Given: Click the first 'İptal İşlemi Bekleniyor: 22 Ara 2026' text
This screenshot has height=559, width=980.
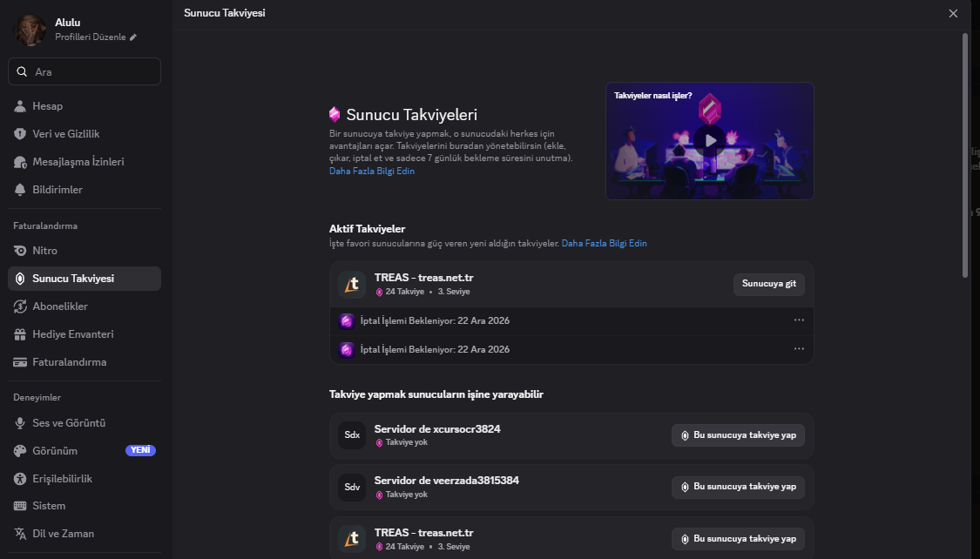Looking at the screenshot, I should point(435,321).
